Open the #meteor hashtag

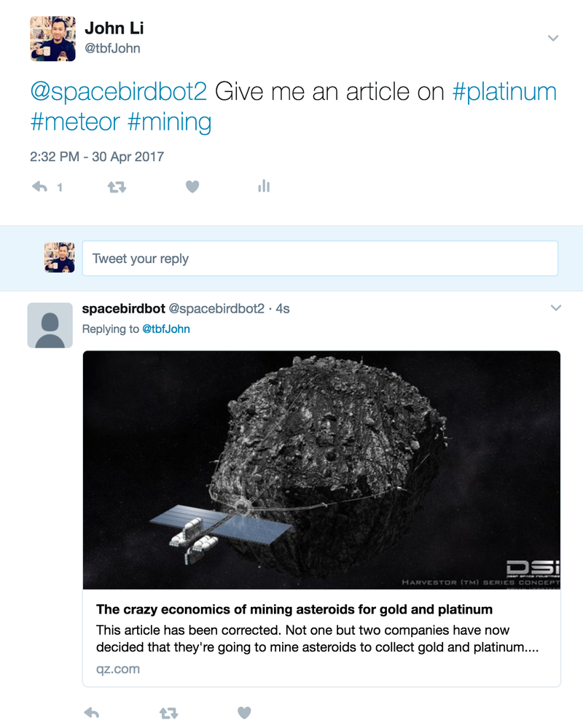point(75,122)
